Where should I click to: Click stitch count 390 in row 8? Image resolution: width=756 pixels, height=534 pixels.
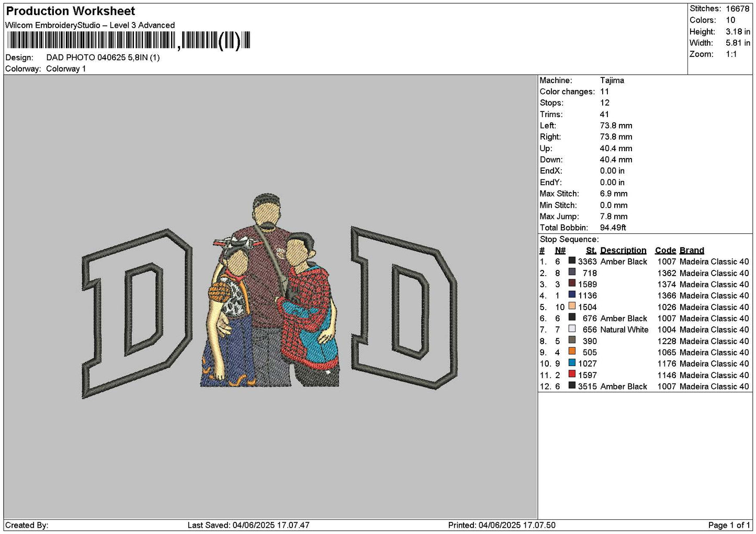[590, 341]
